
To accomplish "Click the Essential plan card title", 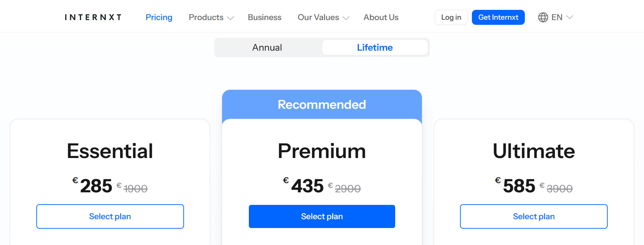I will click(x=110, y=151).
